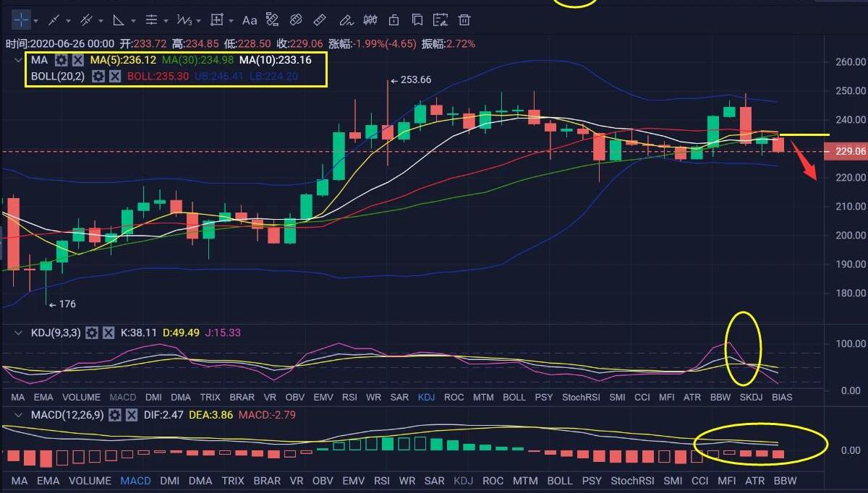Collapse the MACD panel using its chevron
Viewport: 868px width, 493px height.
(x=19, y=415)
